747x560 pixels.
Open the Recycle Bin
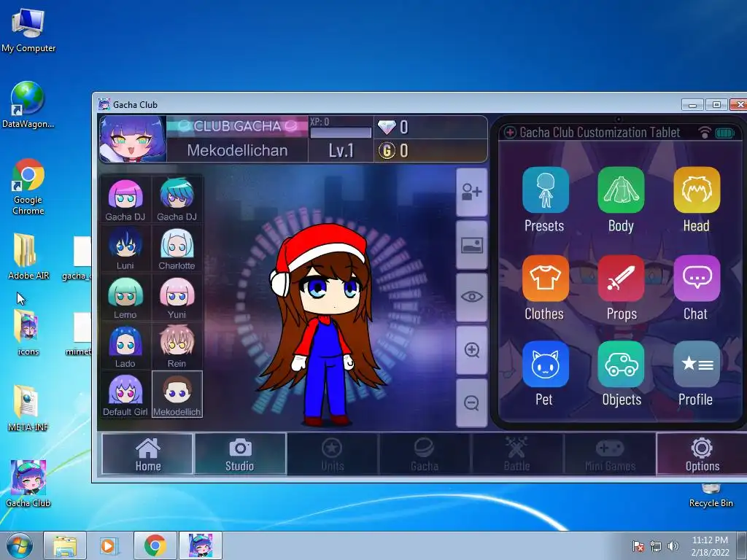(711, 495)
